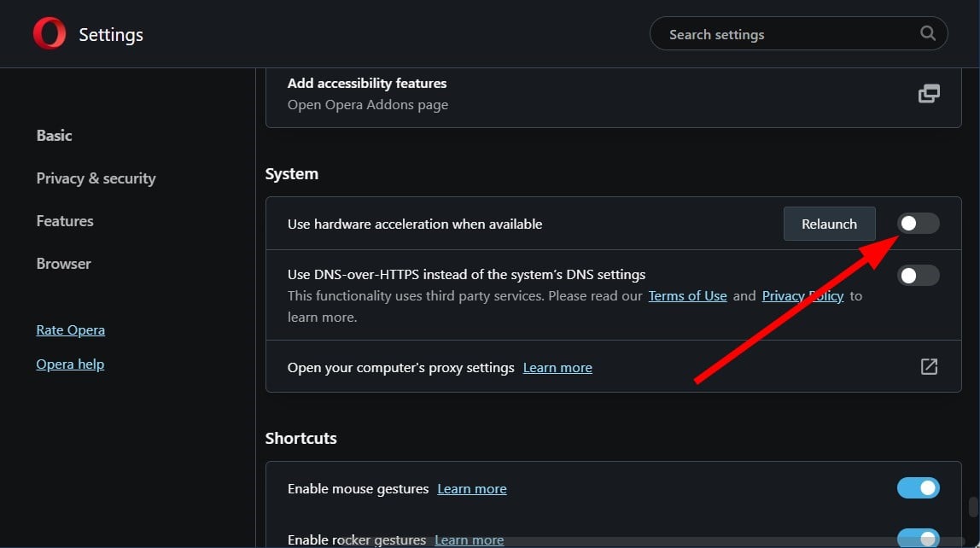Click the vertical scrollbar thumb
Viewport: 980px width, 548px height.
(x=973, y=507)
